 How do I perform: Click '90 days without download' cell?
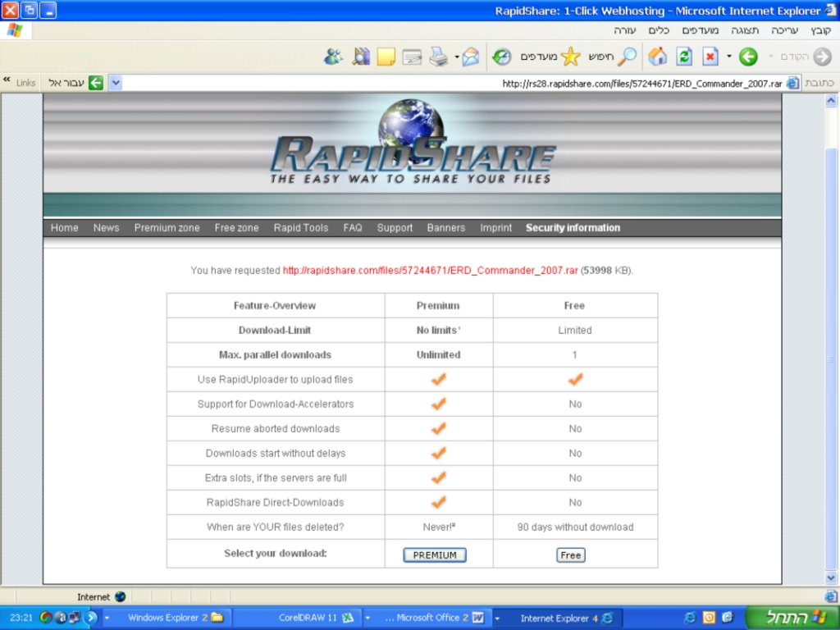[x=575, y=527]
